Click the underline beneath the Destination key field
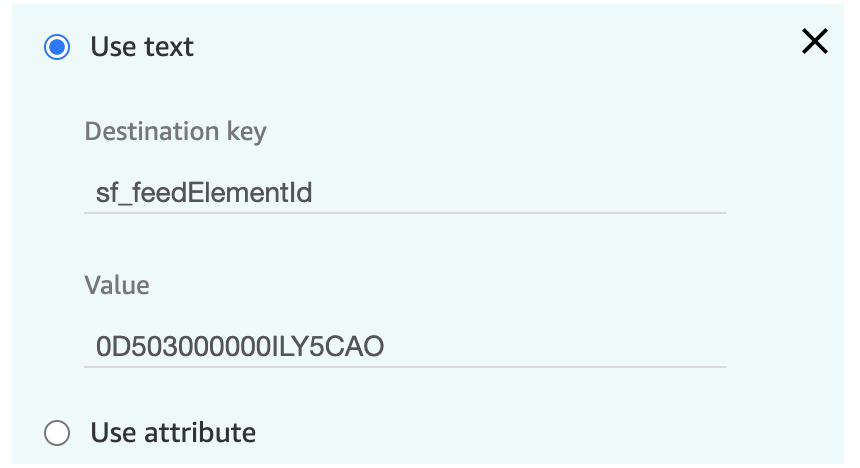Viewport: 860px width, 468px height. coord(405,212)
